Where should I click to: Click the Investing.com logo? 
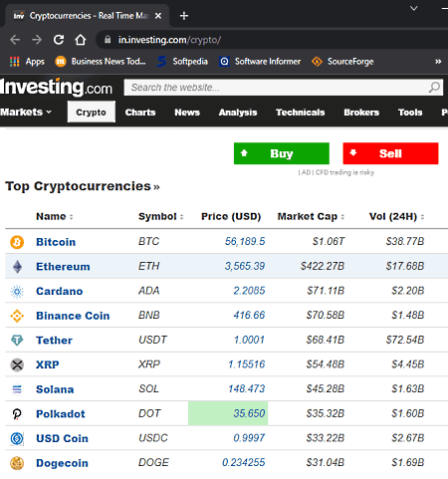(56, 88)
